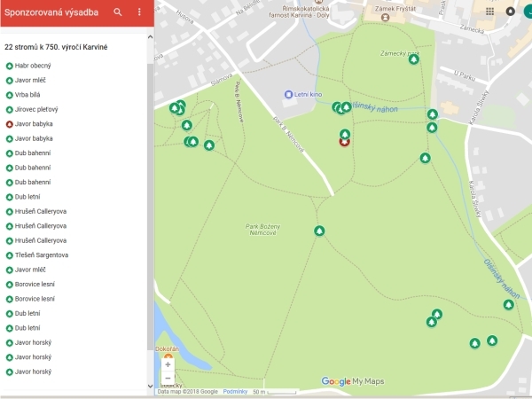Image resolution: width=532 pixels, height=399 pixels.
Task: Select the red selected tree marker
Action: pos(344,139)
